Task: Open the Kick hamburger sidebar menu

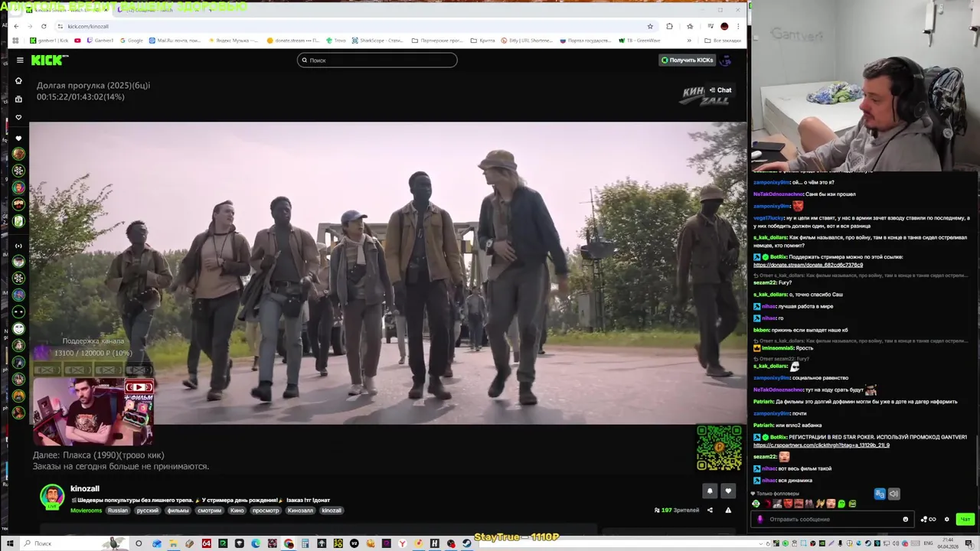Action: coord(20,60)
